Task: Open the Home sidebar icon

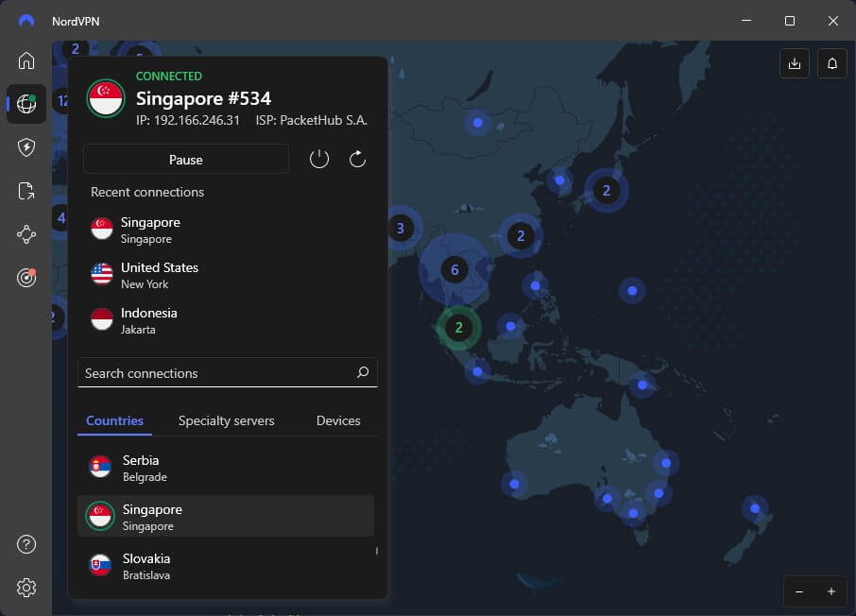Action: click(26, 60)
